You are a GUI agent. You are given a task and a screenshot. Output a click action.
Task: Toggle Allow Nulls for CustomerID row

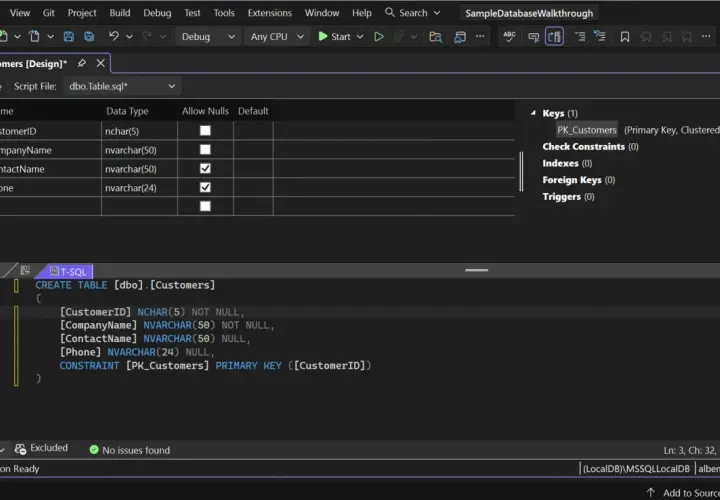(205, 131)
